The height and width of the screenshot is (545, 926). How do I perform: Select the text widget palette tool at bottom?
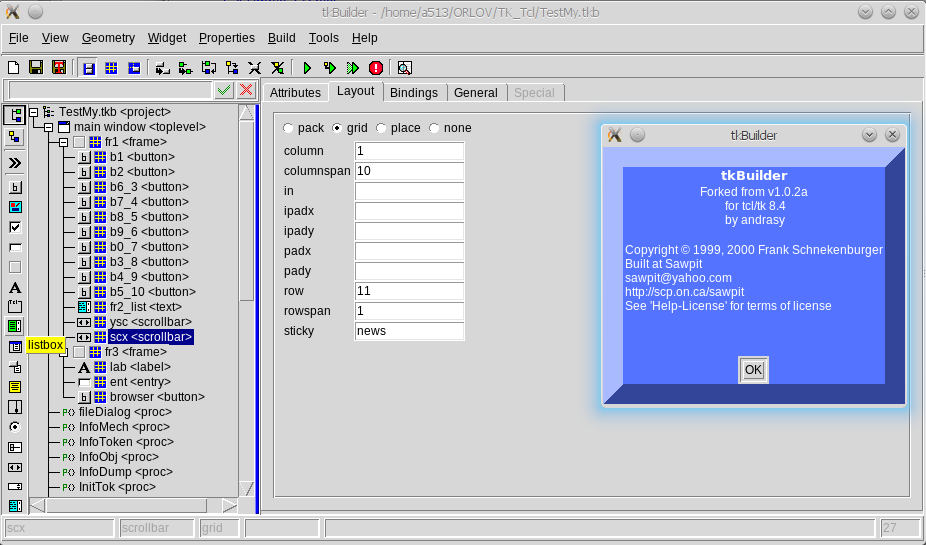tap(15, 506)
